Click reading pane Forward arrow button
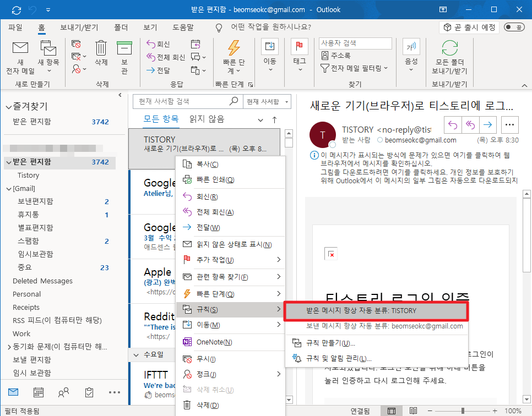This screenshot has height=416, width=532. (x=487, y=125)
